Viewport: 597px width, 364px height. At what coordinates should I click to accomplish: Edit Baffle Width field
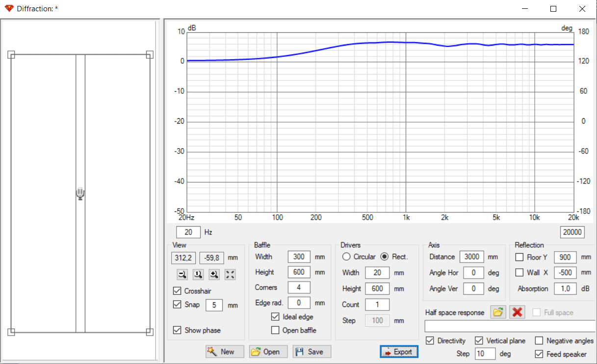pos(299,257)
